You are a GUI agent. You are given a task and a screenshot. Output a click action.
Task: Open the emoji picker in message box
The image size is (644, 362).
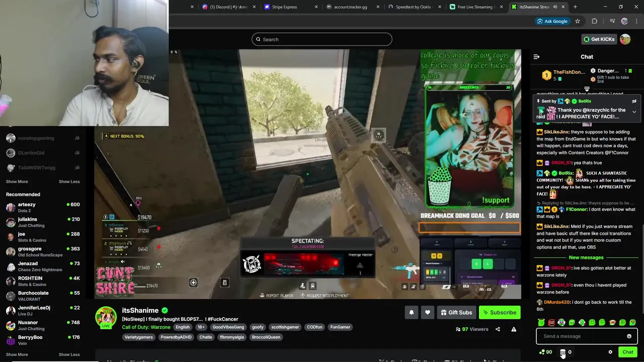pyautogui.click(x=629, y=336)
